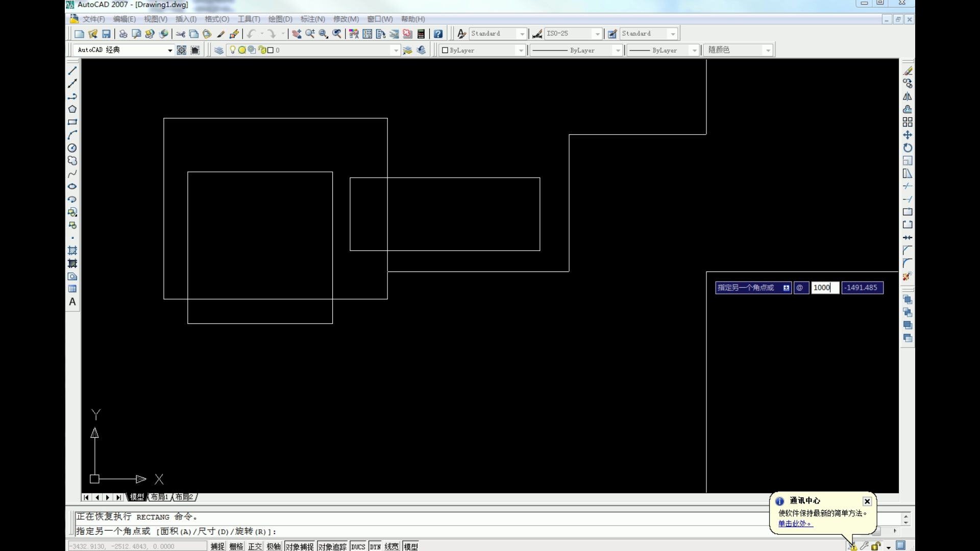Click the Move tool in modify toolbar
The image size is (980, 551).
(908, 135)
